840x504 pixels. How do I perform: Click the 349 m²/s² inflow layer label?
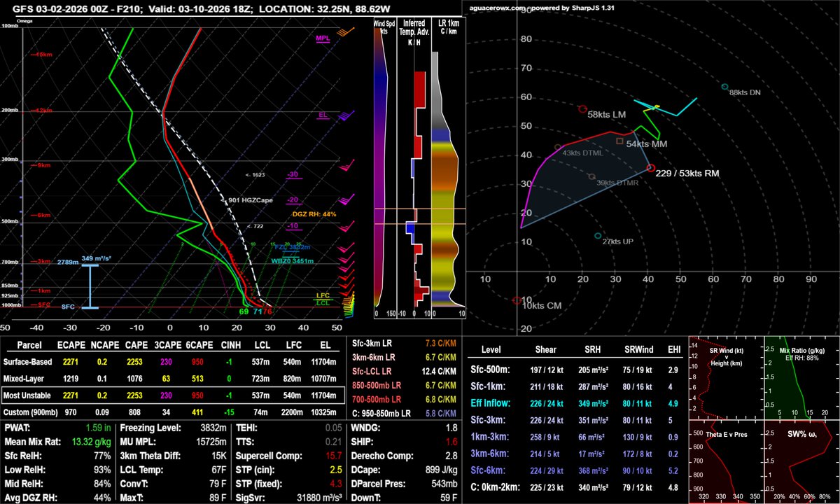point(96,258)
